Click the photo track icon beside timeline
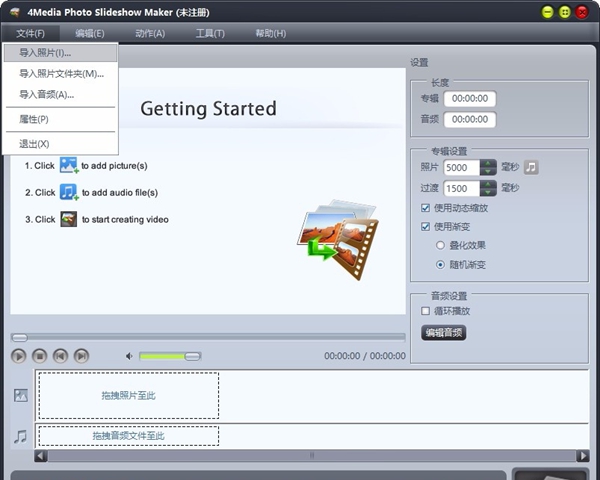 click(21, 395)
